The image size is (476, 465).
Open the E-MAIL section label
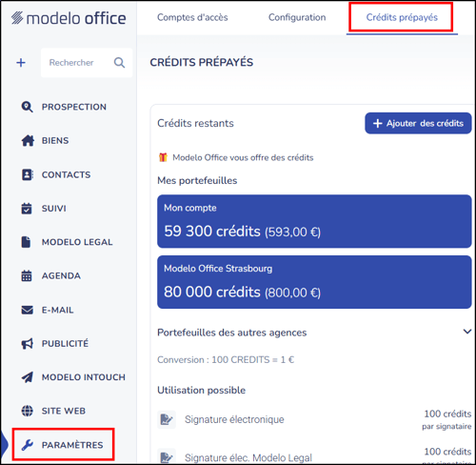click(x=58, y=310)
